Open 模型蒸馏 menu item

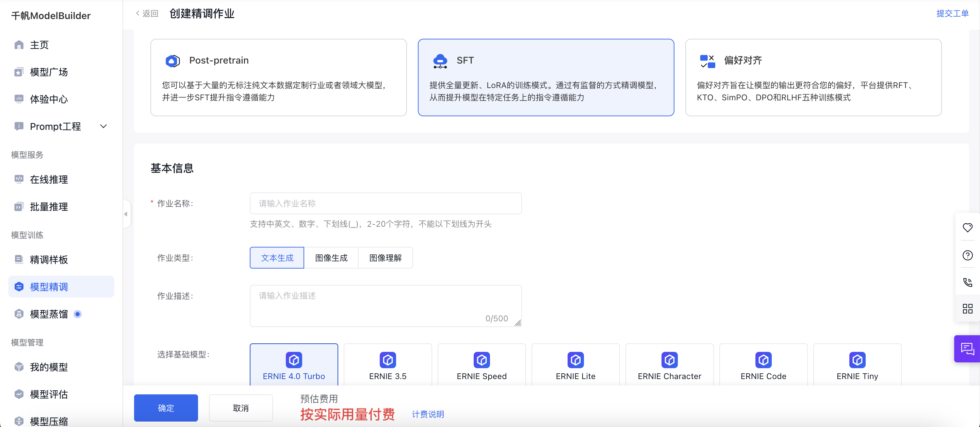point(61,314)
